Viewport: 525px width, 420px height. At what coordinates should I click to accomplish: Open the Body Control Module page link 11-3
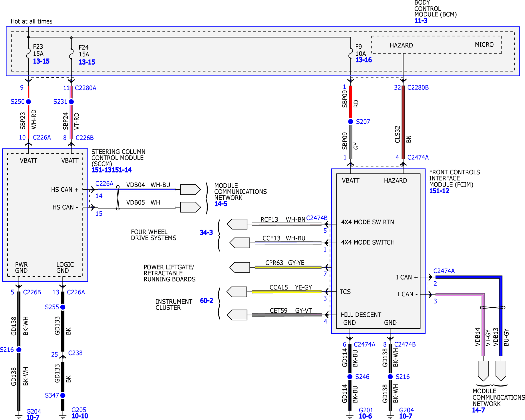click(x=421, y=21)
